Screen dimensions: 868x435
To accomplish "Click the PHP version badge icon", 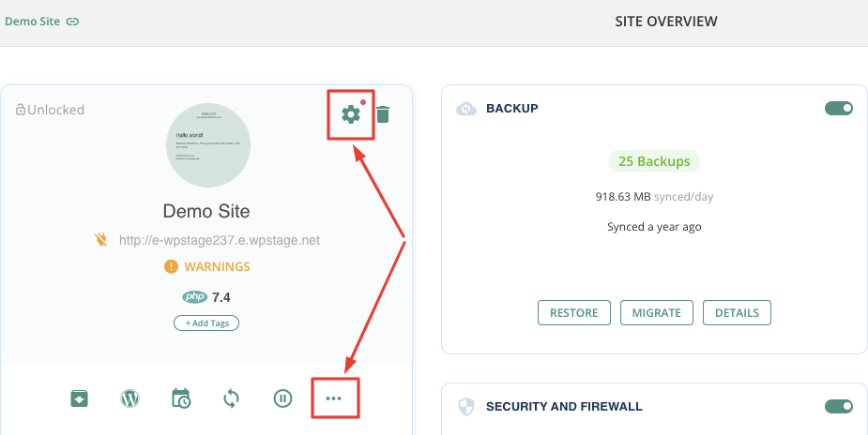I will 195,297.
